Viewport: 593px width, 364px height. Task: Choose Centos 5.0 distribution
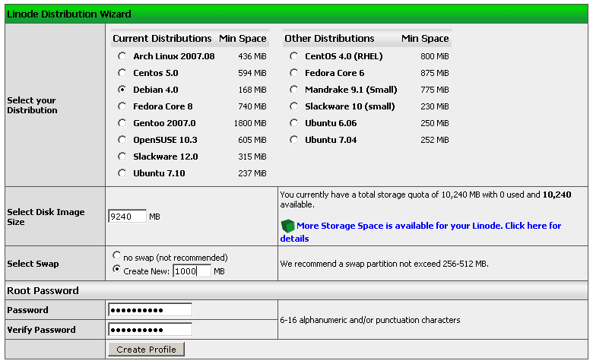pyautogui.click(x=122, y=73)
